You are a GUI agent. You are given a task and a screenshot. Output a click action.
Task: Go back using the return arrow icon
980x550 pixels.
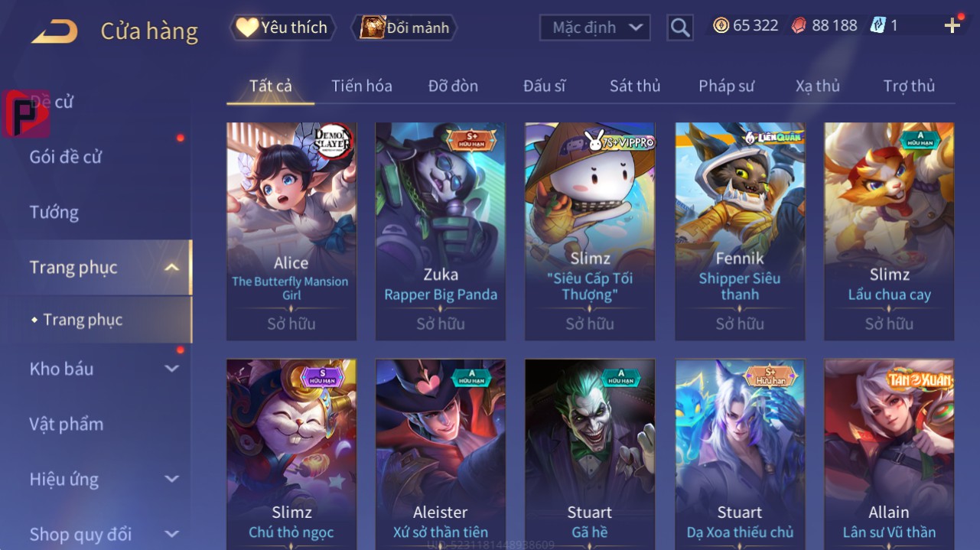(54, 31)
